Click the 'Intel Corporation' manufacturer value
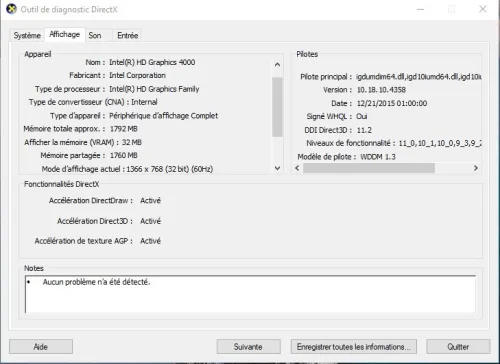 point(137,76)
